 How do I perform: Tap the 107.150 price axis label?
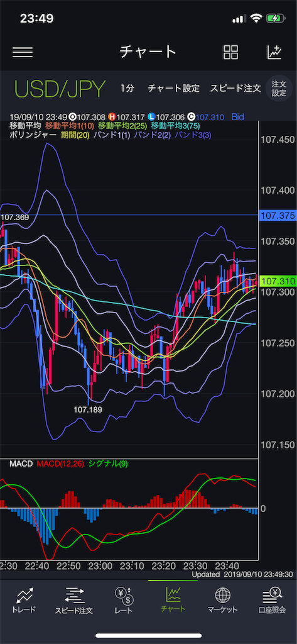click(x=278, y=445)
